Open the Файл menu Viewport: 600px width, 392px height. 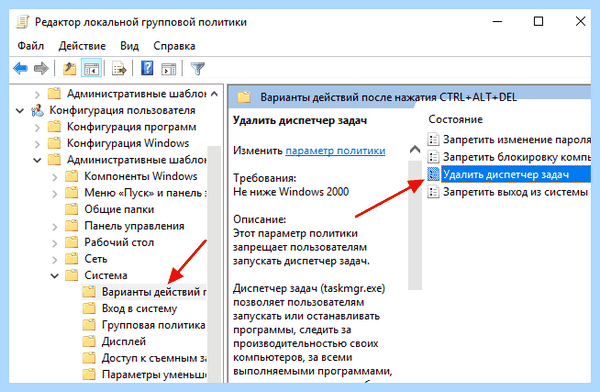click(x=31, y=46)
